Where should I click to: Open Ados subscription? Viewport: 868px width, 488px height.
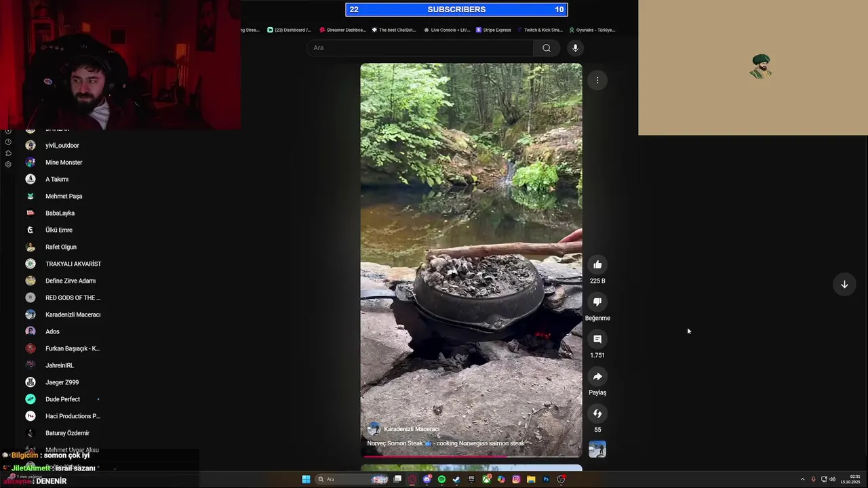tap(52, 331)
